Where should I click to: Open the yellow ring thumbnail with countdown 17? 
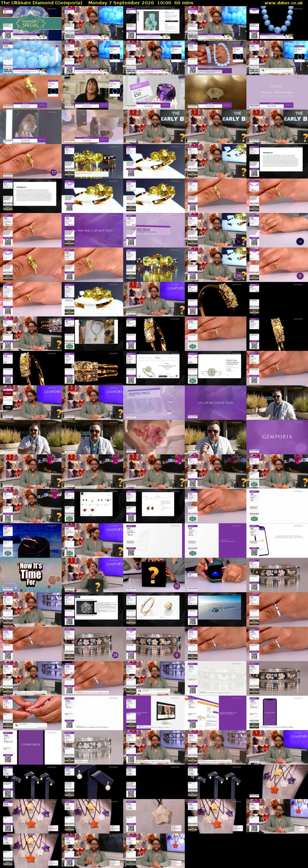(31, 161)
